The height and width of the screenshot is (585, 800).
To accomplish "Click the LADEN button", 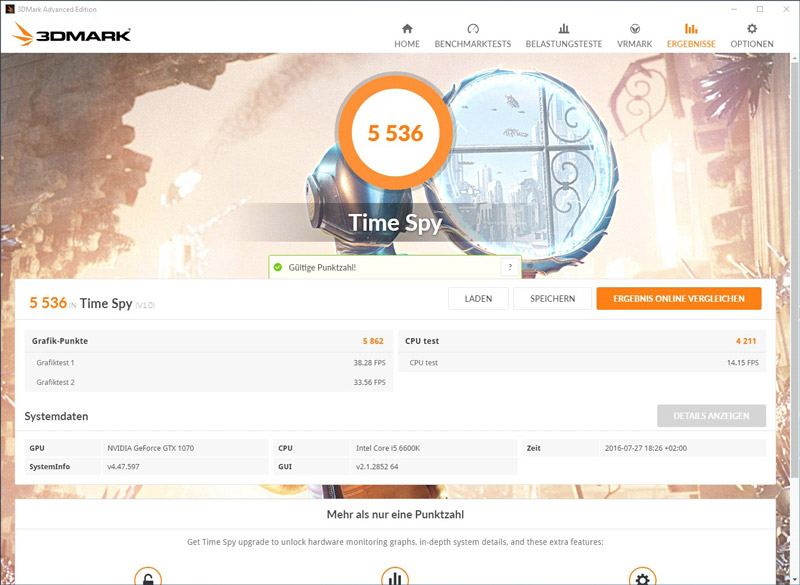I will tap(478, 298).
